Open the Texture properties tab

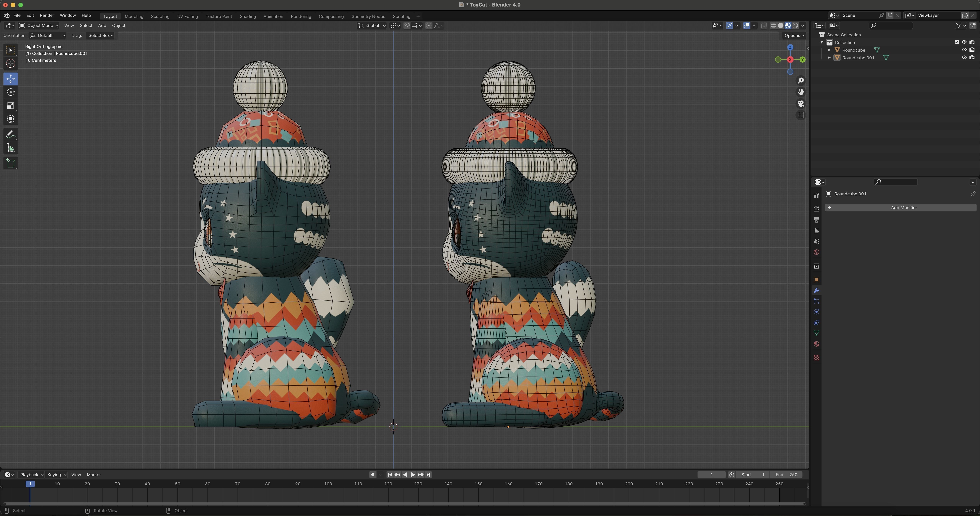(x=816, y=358)
